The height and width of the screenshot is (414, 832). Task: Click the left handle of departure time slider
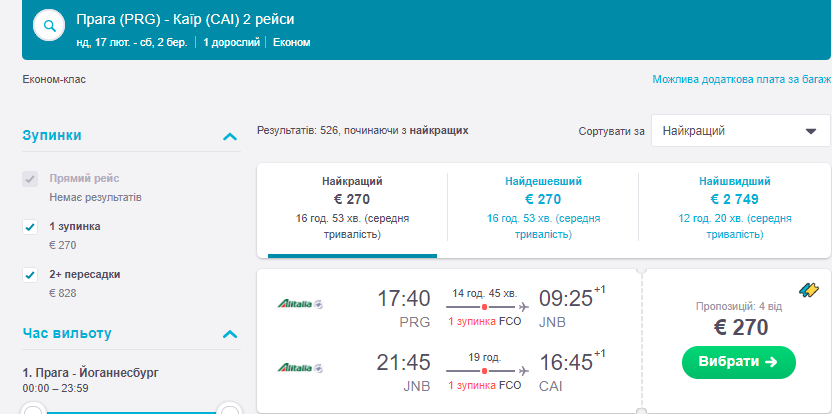[x=33, y=409]
